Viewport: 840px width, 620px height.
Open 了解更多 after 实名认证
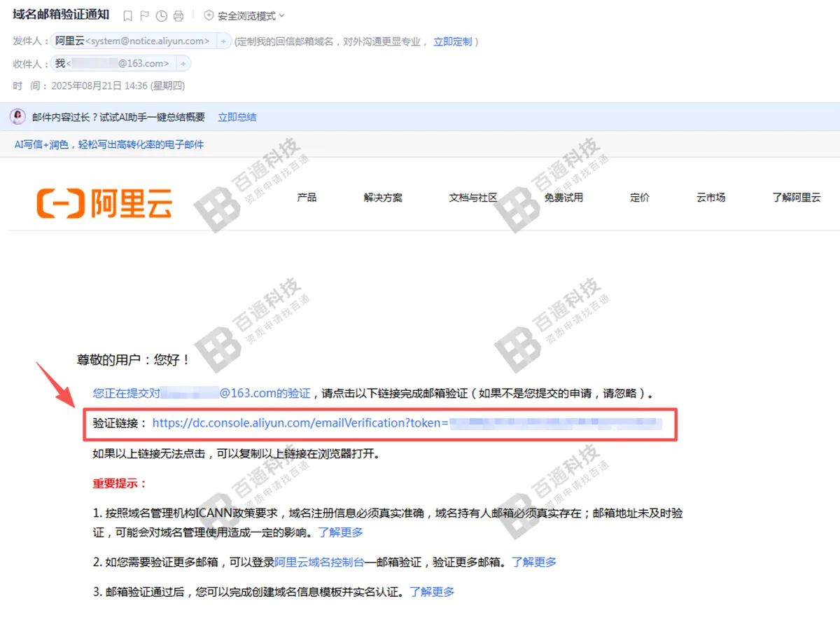click(x=432, y=592)
